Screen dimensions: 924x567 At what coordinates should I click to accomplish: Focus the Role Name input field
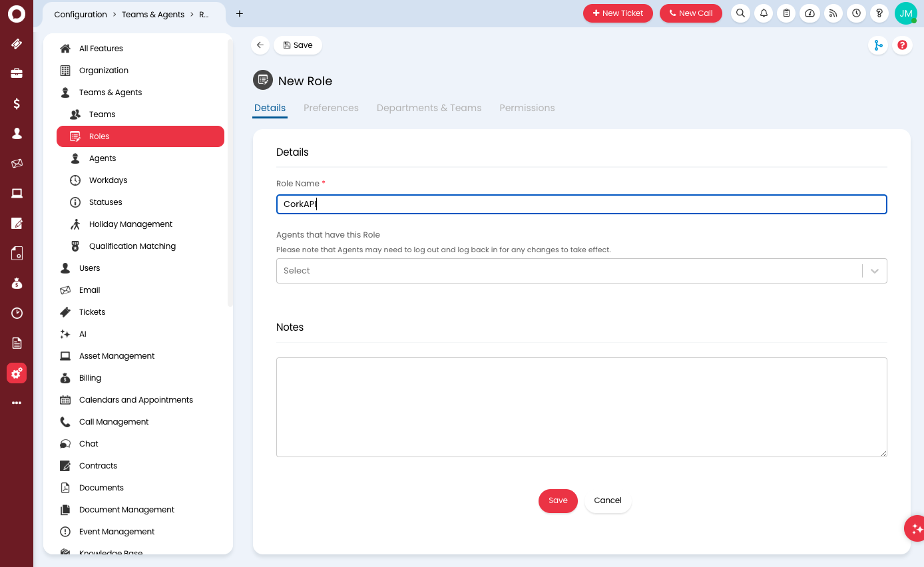[581, 204]
